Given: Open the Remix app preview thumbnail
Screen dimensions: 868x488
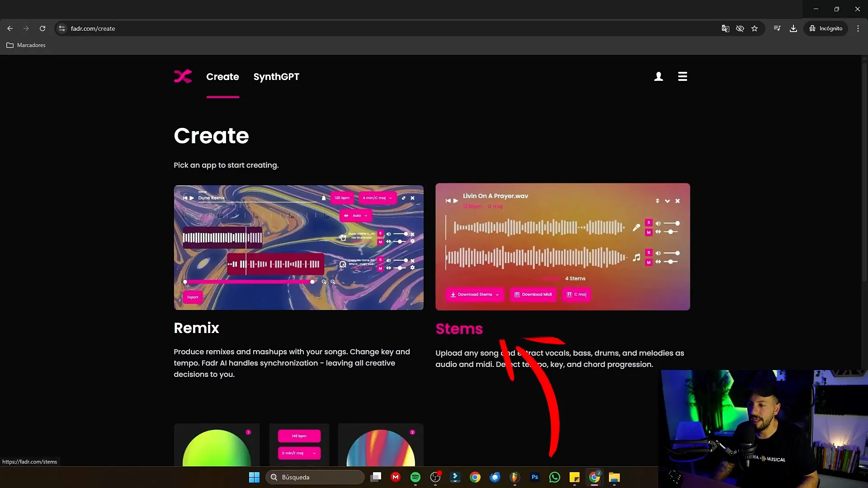Looking at the screenshot, I should click(x=299, y=247).
